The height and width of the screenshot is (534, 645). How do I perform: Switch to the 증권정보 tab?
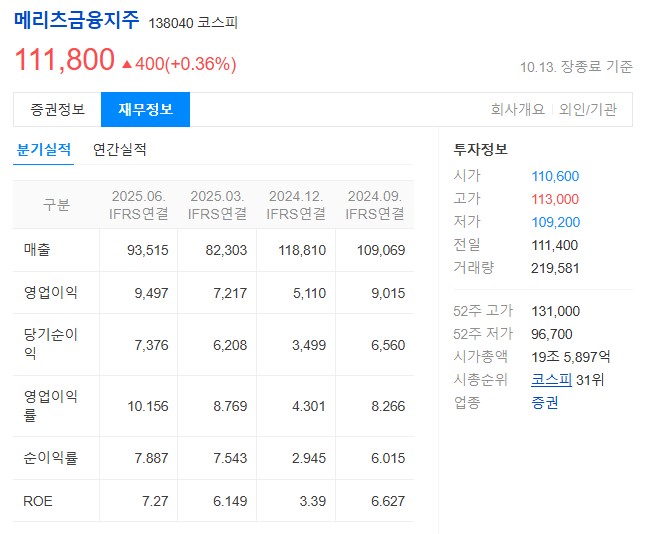click(x=57, y=109)
